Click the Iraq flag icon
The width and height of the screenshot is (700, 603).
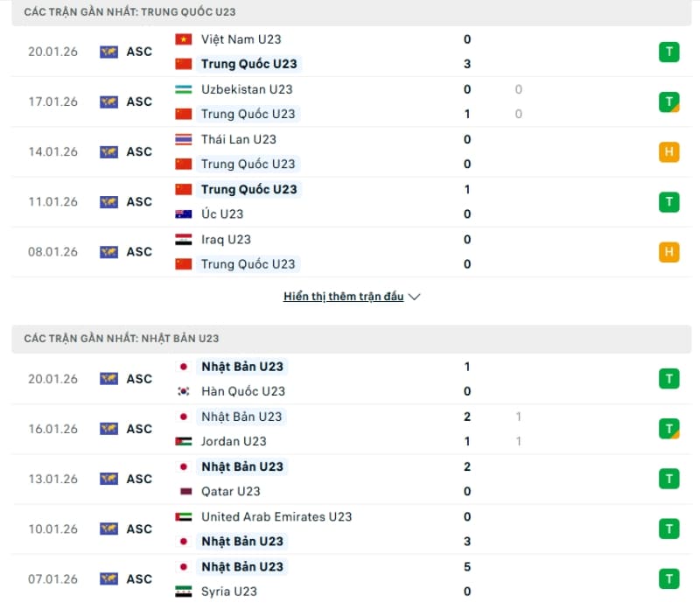point(183,239)
